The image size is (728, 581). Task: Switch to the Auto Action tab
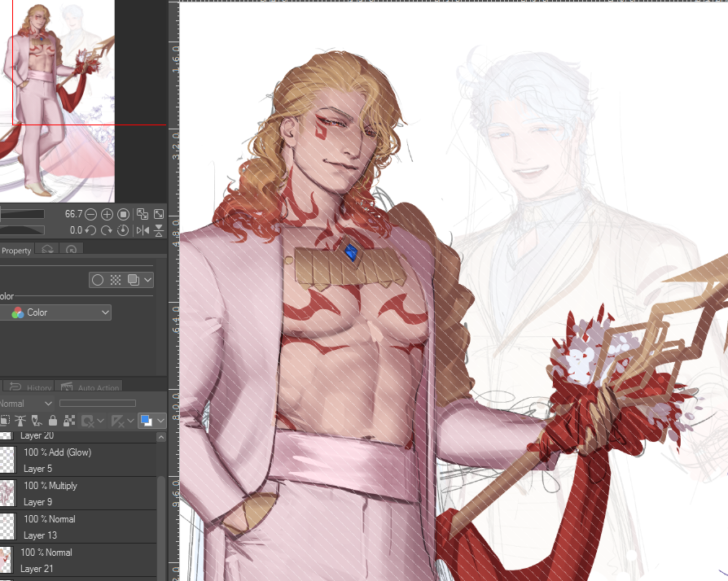click(x=89, y=387)
